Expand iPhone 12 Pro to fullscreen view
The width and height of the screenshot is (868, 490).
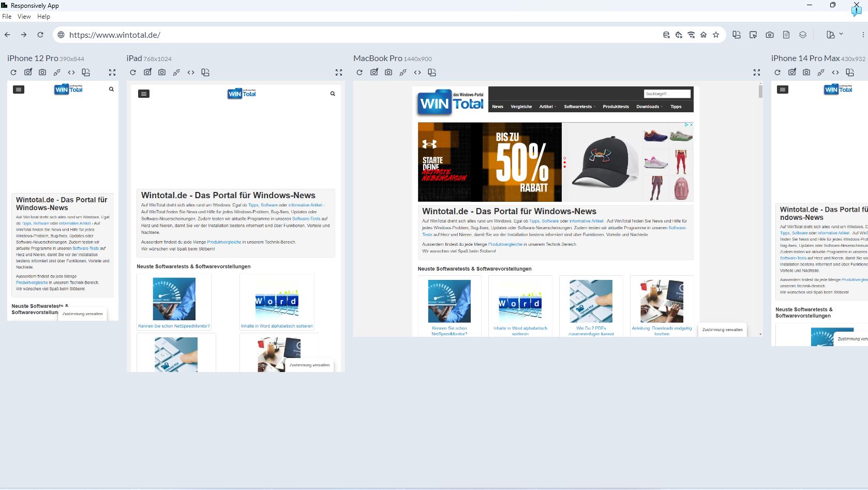point(112,72)
